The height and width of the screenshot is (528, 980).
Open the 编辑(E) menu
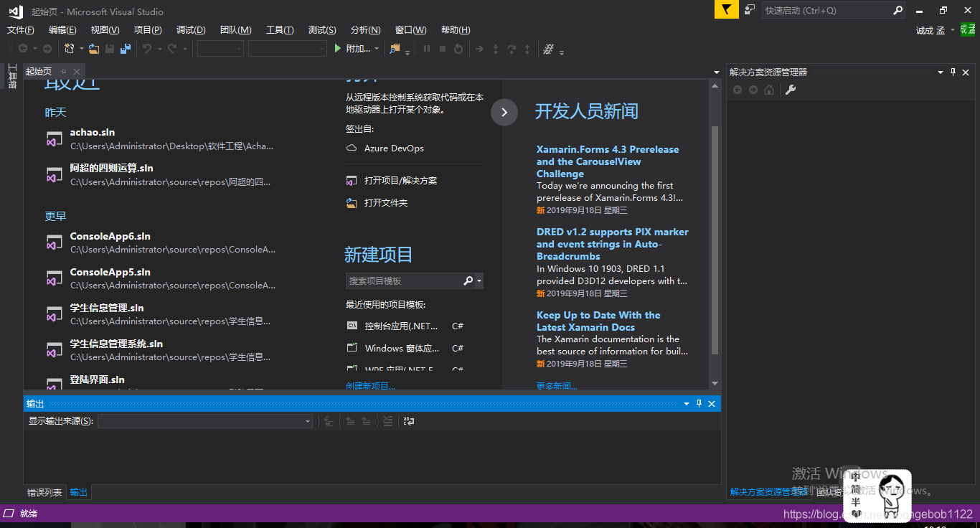pyautogui.click(x=62, y=29)
